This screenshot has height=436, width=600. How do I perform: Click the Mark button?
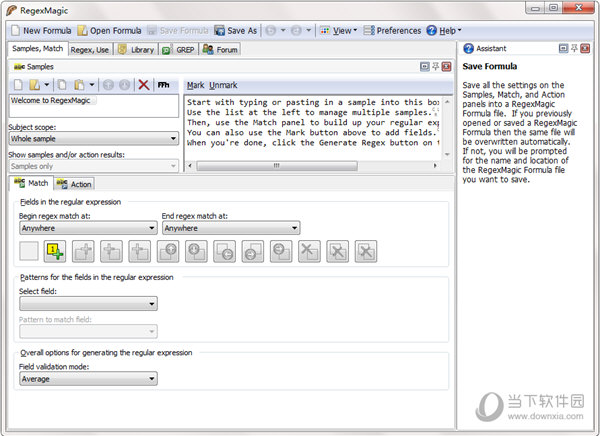click(195, 85)
